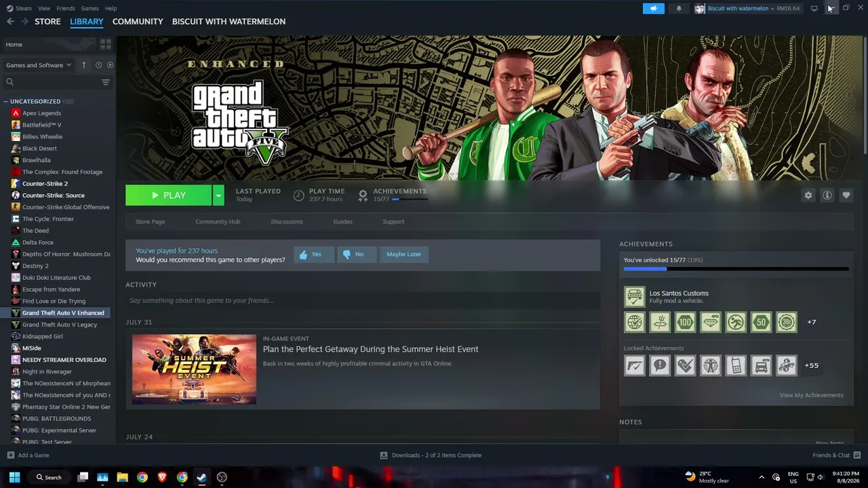The width and height of the screenshot is (868, 488).
Task: Toggle the library sort direction arrow
Action: (84, 65)
